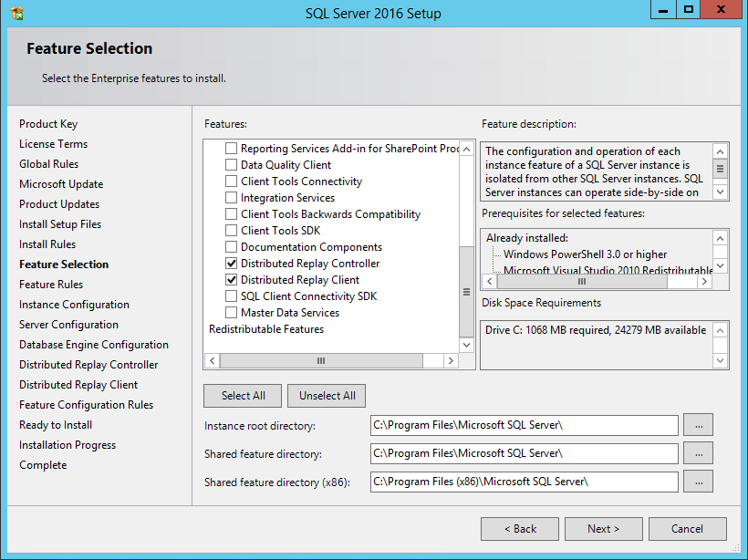The height and width of the screenshot is (560, 748).
Task: Check the Integration Services feature
Action: tap(232, 198)
